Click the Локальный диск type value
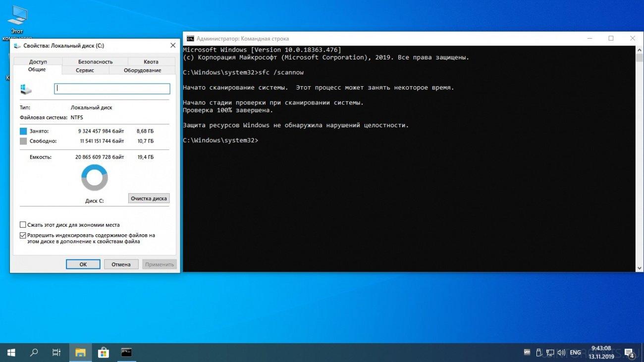 91,107
